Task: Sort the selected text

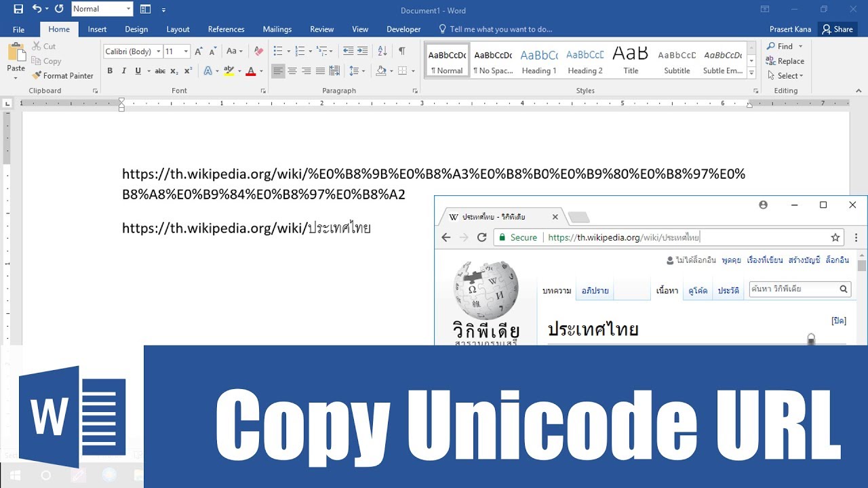Action: pyautogui.click(x=382, y=51)
